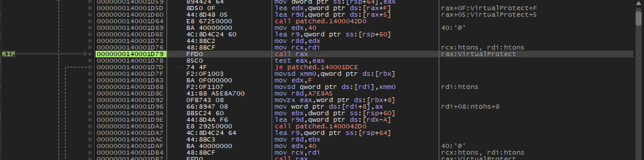Click 'je patched.140001DCE' jump instruction
The height and width of the screenshot is (160, 644).
coord(316,67)
